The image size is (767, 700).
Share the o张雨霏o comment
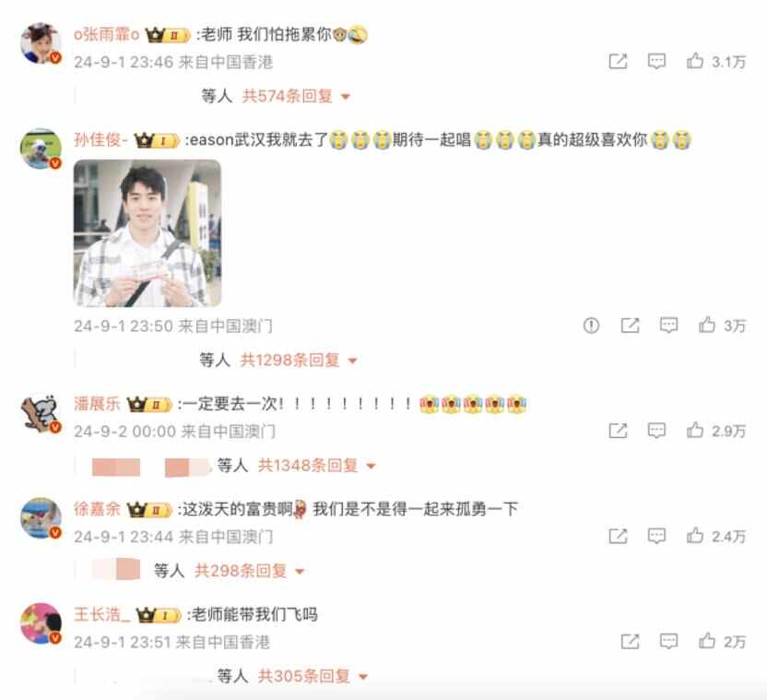[618, 62]
